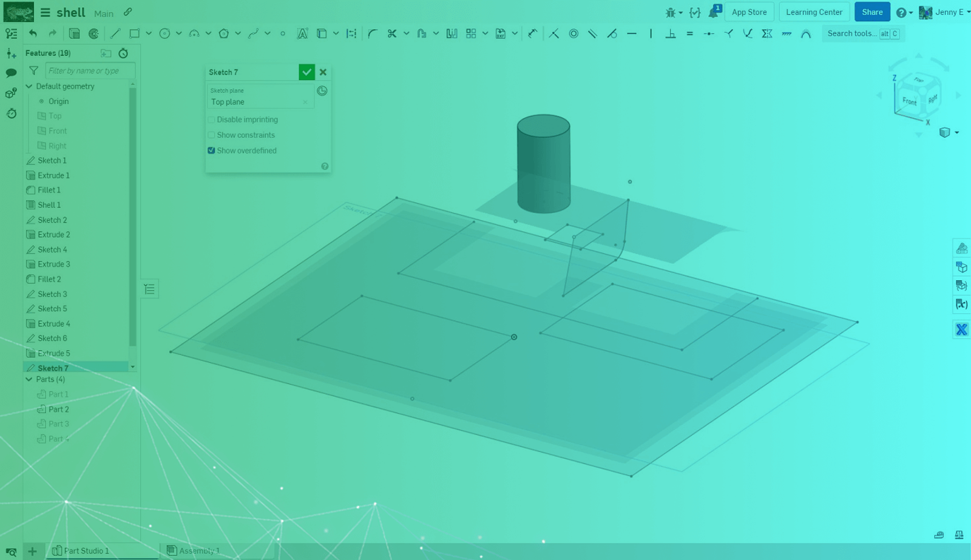Collapse the Parts (4) list
The width and height of the screenshot is (971, 560).
coord(29,379)
